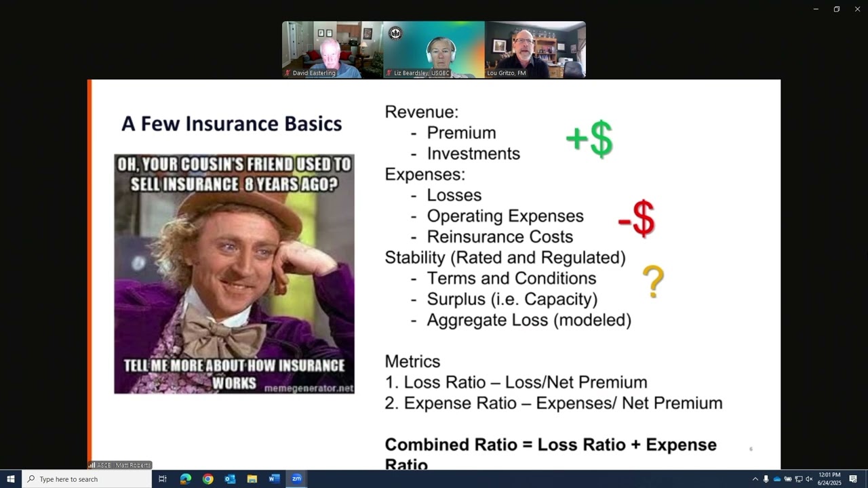Viewport: 868px width, 488px height.
Task: Show hidden system tray icons
Action: (x=755, y=479)
